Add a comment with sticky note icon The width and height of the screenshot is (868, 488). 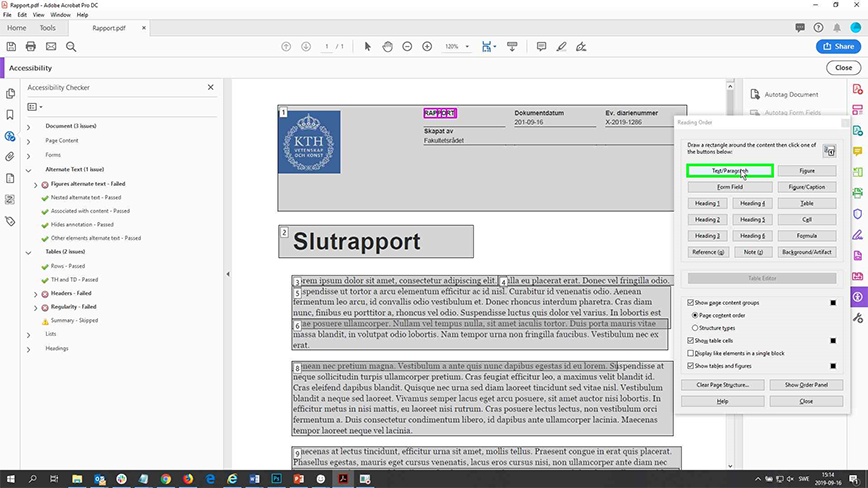pos(541,47)
